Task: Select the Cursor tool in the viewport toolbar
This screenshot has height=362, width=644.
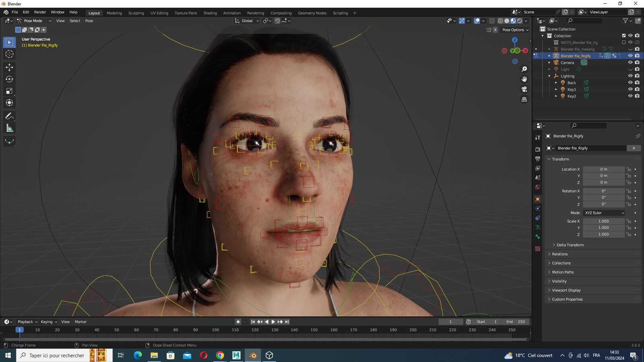Action: [9, 54]
